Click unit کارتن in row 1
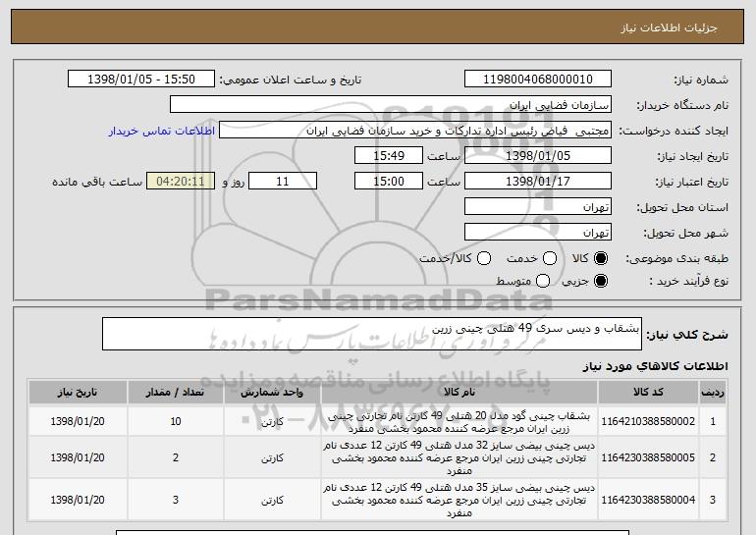 272,422
